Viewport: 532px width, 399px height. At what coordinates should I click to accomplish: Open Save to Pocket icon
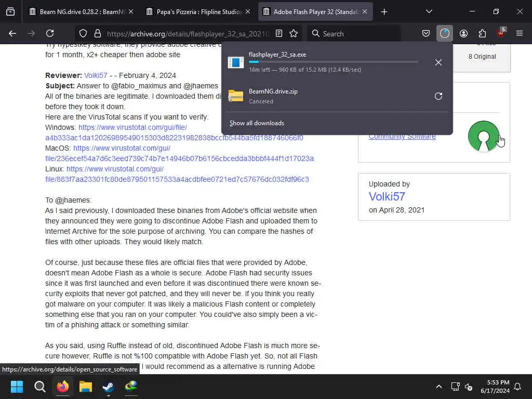click(426, 34)
